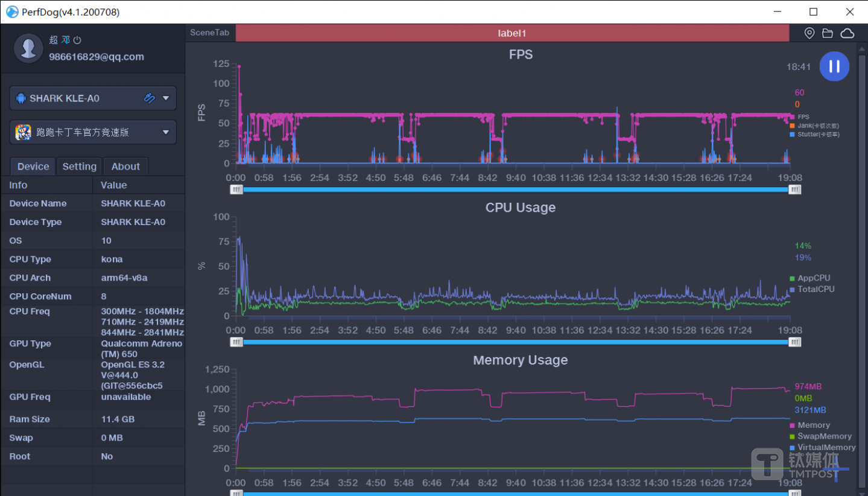Expand the app selection dropdown arrow
Image resolution: width=868 pixels, height=496 pixels.
coord(166,132)
